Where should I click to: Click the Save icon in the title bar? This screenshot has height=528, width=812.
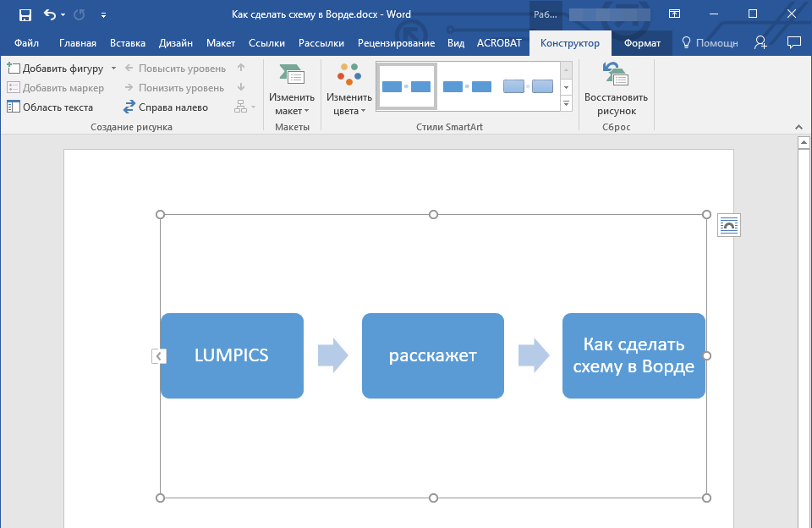tap(25, 14)
